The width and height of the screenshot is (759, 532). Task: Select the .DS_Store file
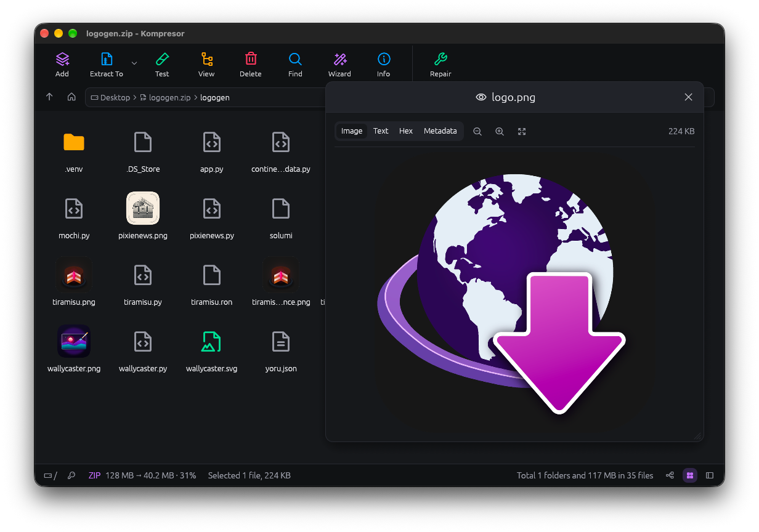pos(143,150)
